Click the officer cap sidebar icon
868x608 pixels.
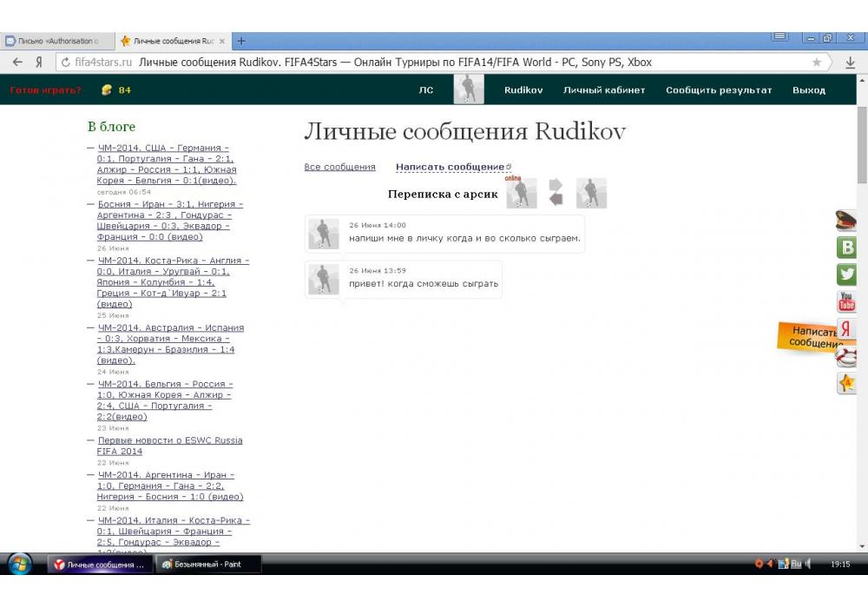[846, 221]
